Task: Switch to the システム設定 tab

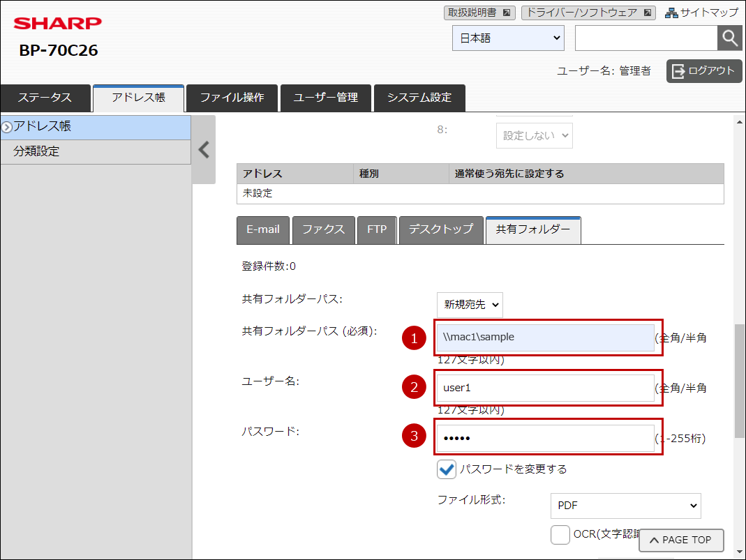Action: click(419, 98)
